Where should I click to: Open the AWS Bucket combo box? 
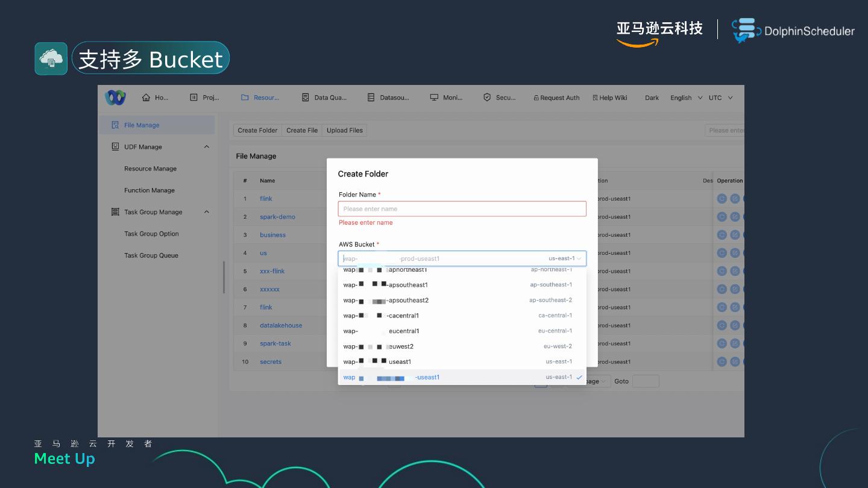[x=462, y=258]
